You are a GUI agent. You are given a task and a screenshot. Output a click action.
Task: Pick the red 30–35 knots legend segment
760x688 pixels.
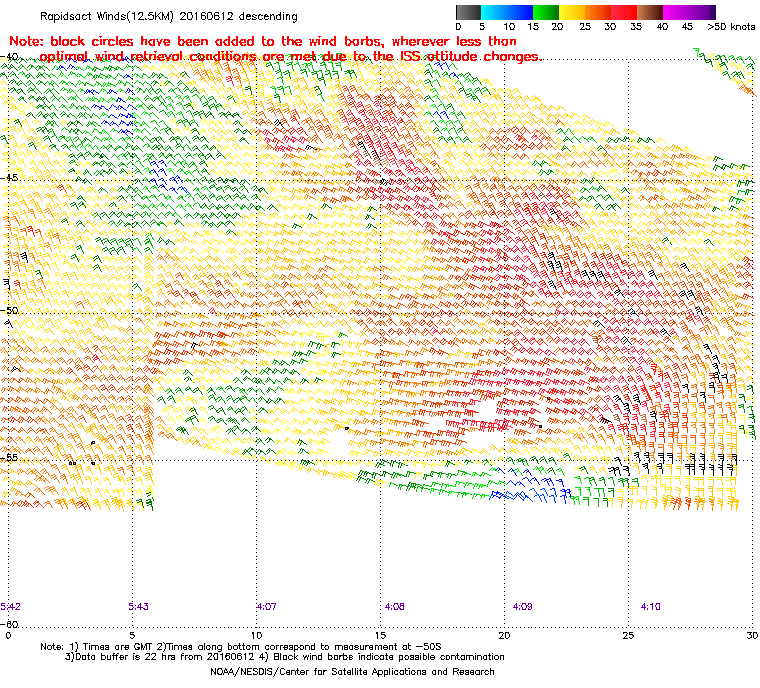[x=624, y=12]
